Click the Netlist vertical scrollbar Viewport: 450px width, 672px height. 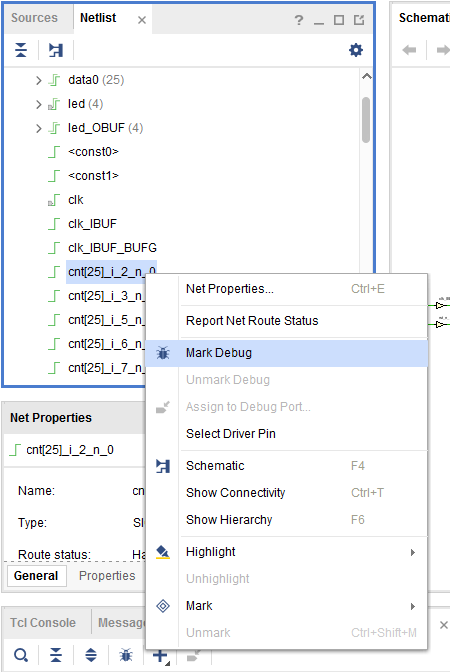click(x=366, y=120)
